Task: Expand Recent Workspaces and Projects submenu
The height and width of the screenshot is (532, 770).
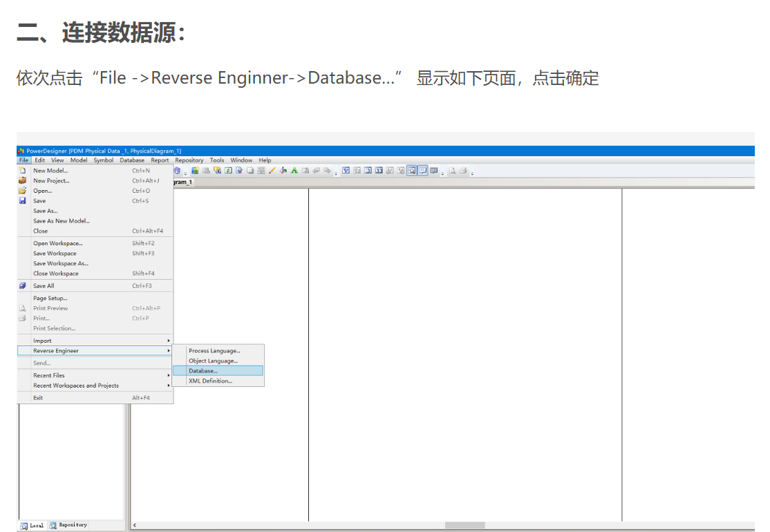Action: 94,386
